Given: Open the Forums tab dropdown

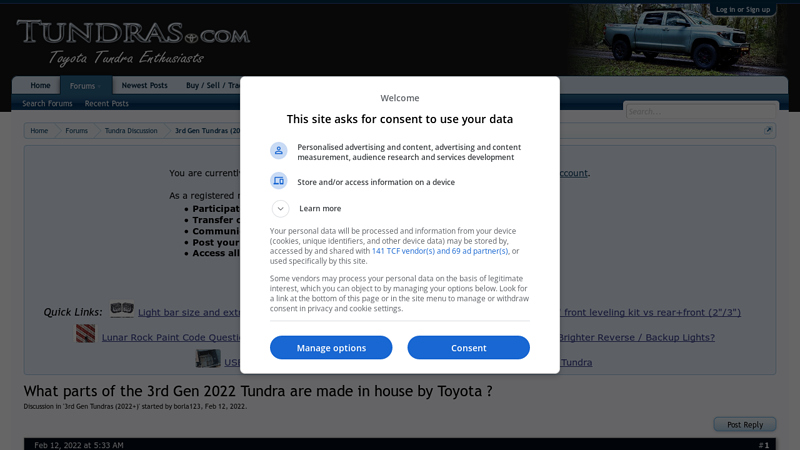Looking at the screenshot, I should (84, 86).
